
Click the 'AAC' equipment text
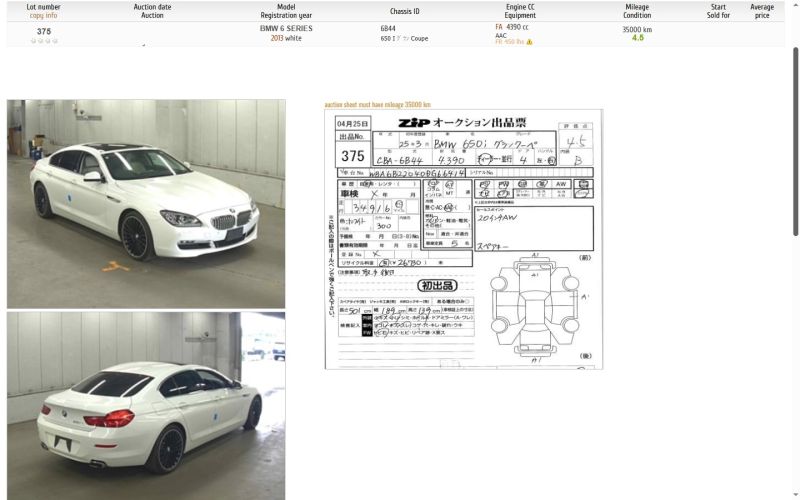click(501, 36)
